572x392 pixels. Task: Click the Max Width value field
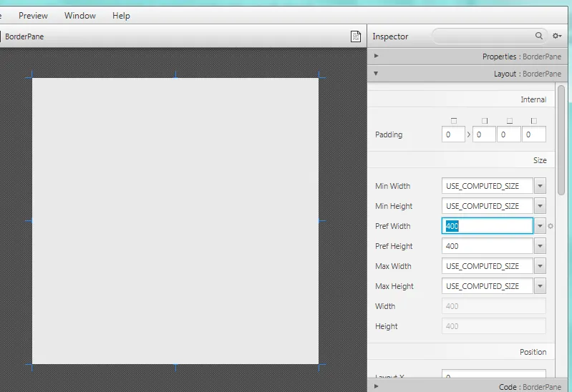[488, 266]
